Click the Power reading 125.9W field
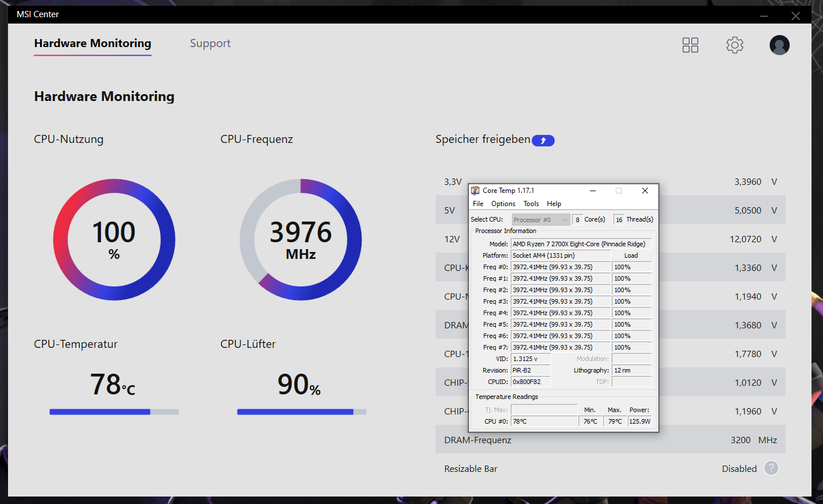823x504 pixels. click(640, 421)
